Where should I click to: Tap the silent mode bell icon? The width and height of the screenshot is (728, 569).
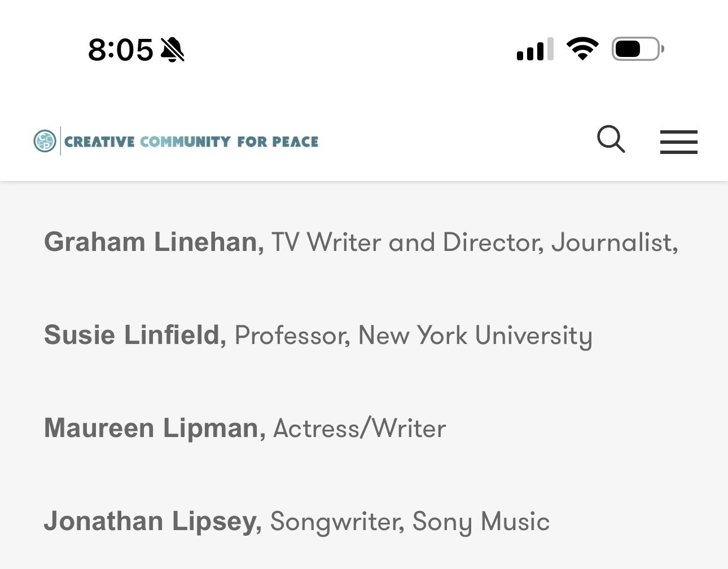173,50
